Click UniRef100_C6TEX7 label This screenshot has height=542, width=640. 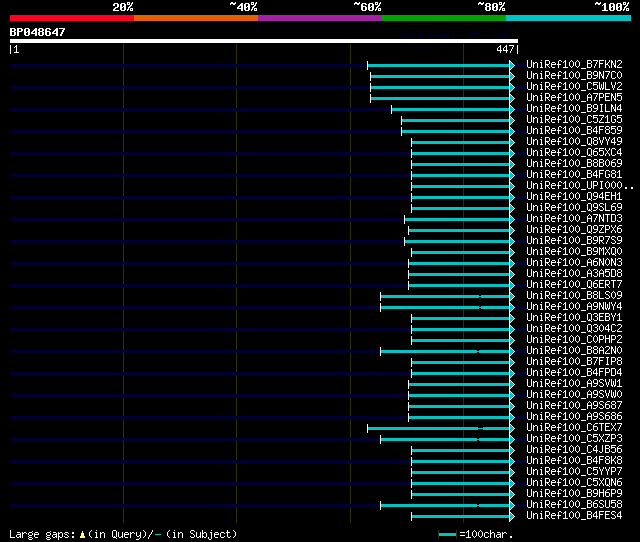point(574,428)
